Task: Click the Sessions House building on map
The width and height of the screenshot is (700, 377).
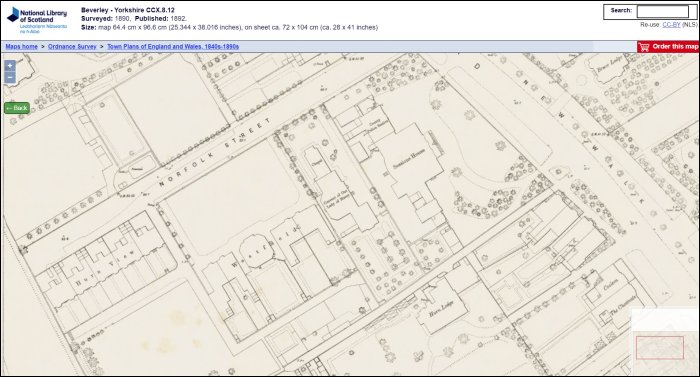Action: [x=408, y=159]
